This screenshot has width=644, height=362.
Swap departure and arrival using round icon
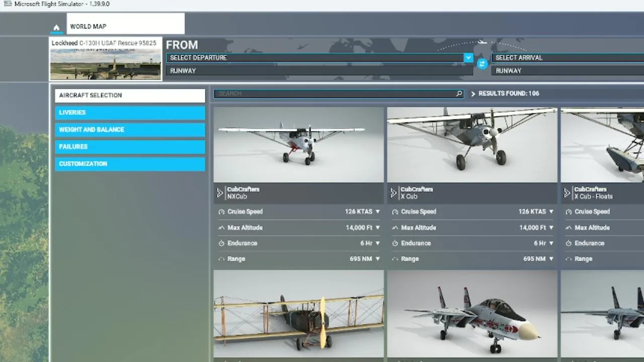point(482,64)
